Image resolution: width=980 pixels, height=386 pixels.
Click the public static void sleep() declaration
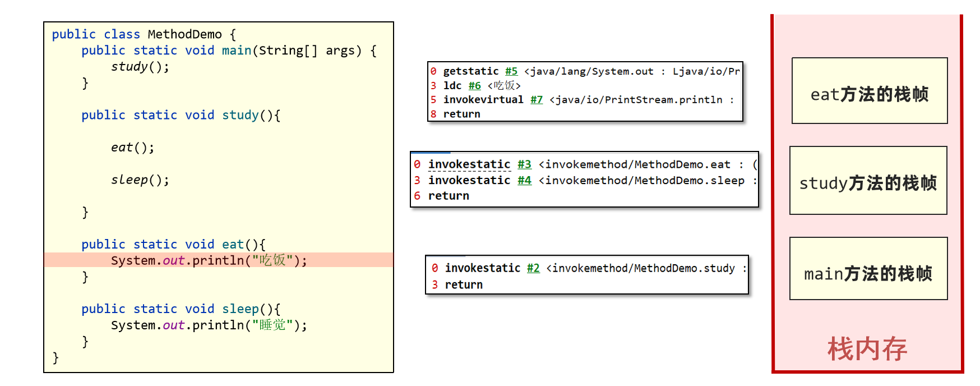pyautogui.click(x=181, y=309)
